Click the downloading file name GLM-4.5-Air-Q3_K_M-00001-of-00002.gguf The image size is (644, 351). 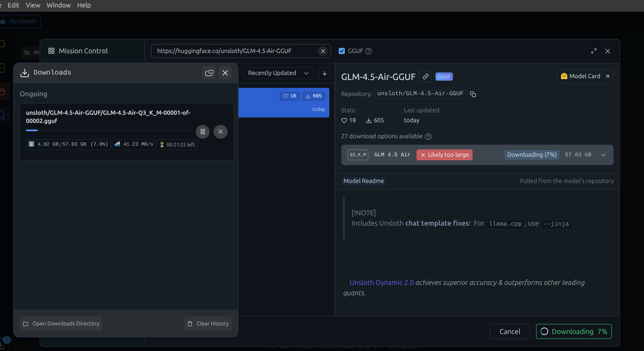[108, 117]
